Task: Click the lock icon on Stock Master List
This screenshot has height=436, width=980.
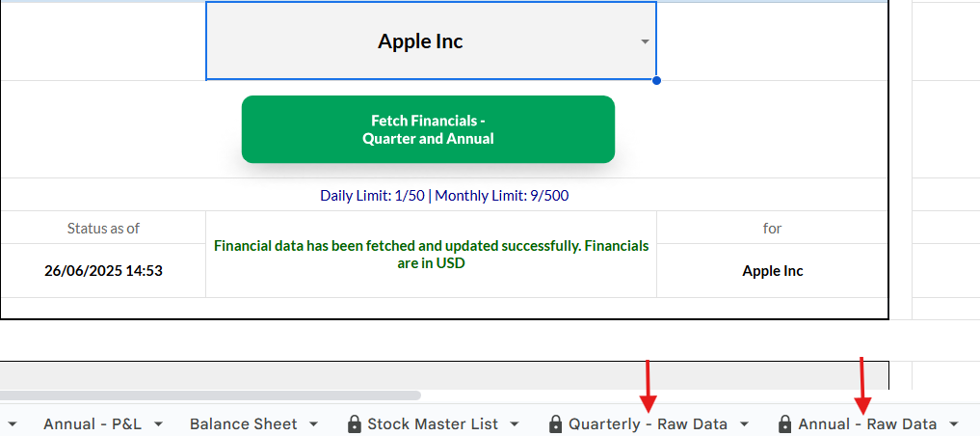Action: point(355,424)
